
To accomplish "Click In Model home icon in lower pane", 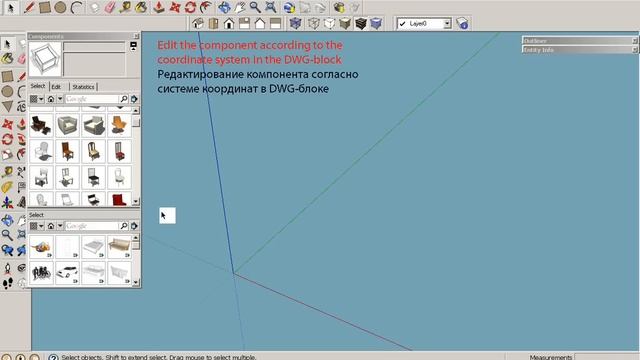I will pyautogui.click(x=51, y=226).
